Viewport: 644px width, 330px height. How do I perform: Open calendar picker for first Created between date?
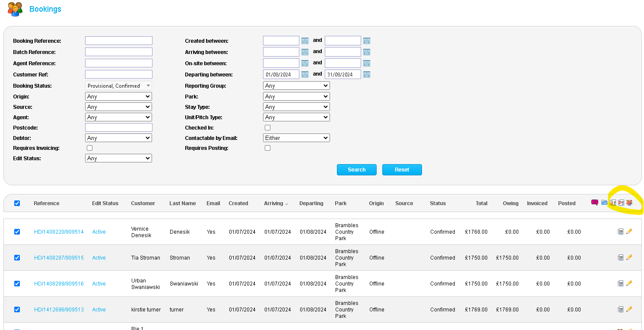coord(305,41)
